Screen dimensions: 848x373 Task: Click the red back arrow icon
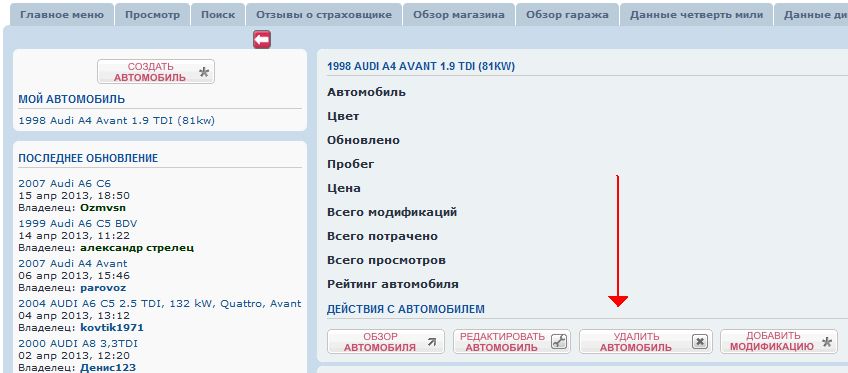tap(262, 39)
